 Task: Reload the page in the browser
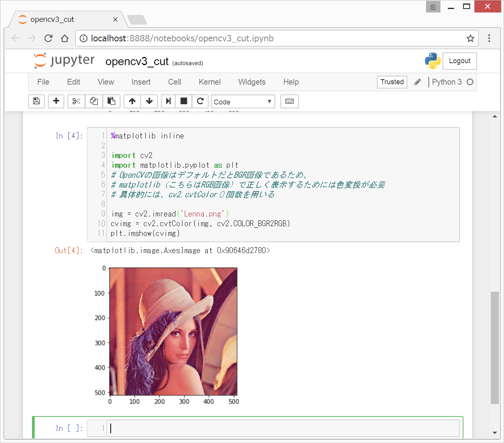[x=48, y=38]
